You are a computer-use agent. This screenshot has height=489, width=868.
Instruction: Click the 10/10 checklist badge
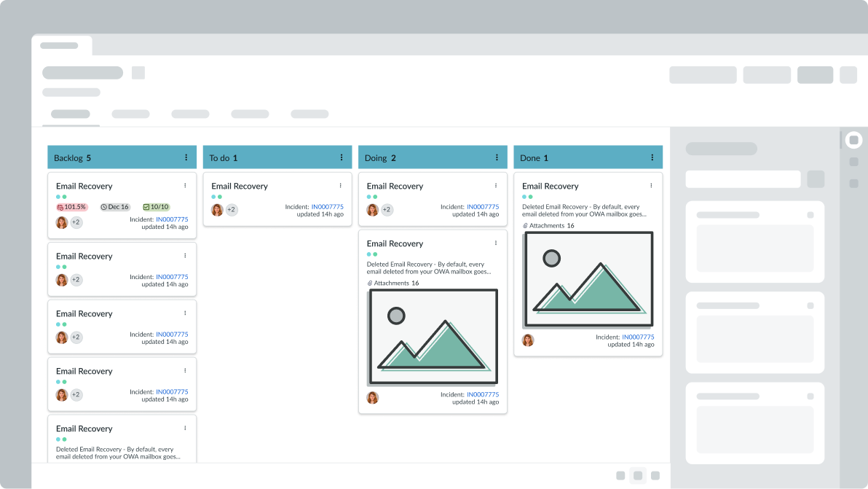tap(156, 207)
